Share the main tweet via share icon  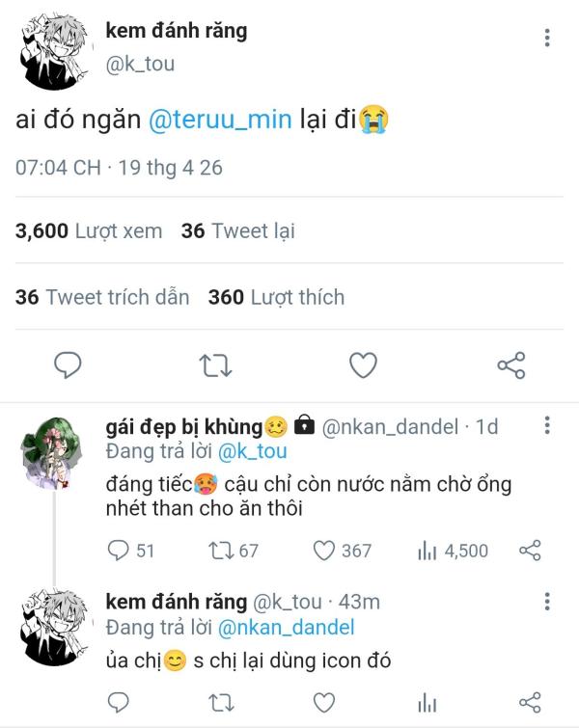tap(511, 364)
